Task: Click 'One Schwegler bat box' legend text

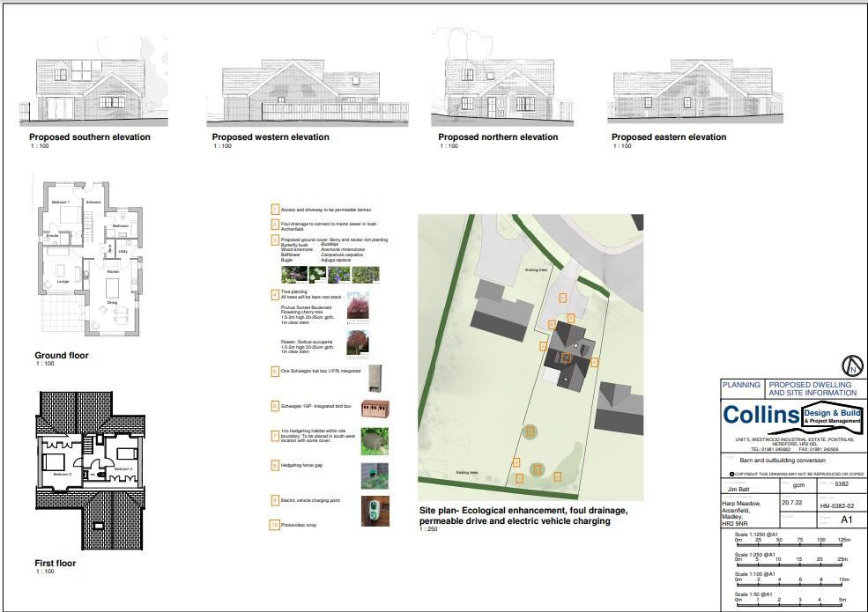Action: click(x=321, y=372)
